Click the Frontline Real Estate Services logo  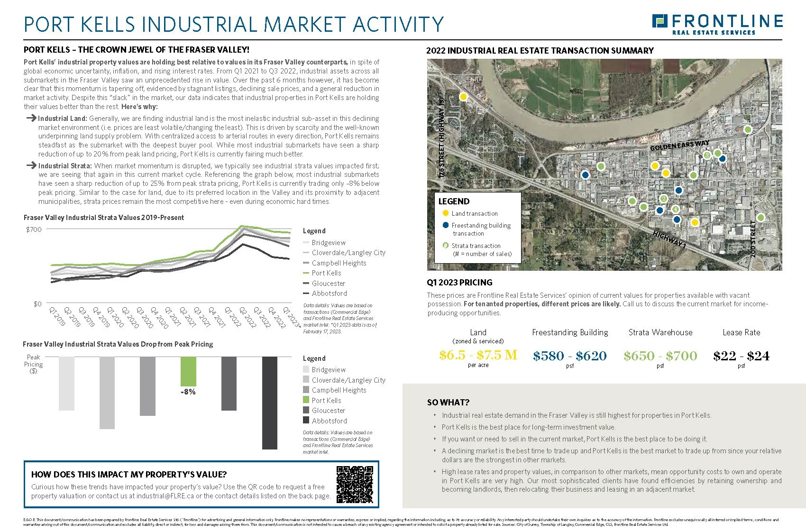717,24
